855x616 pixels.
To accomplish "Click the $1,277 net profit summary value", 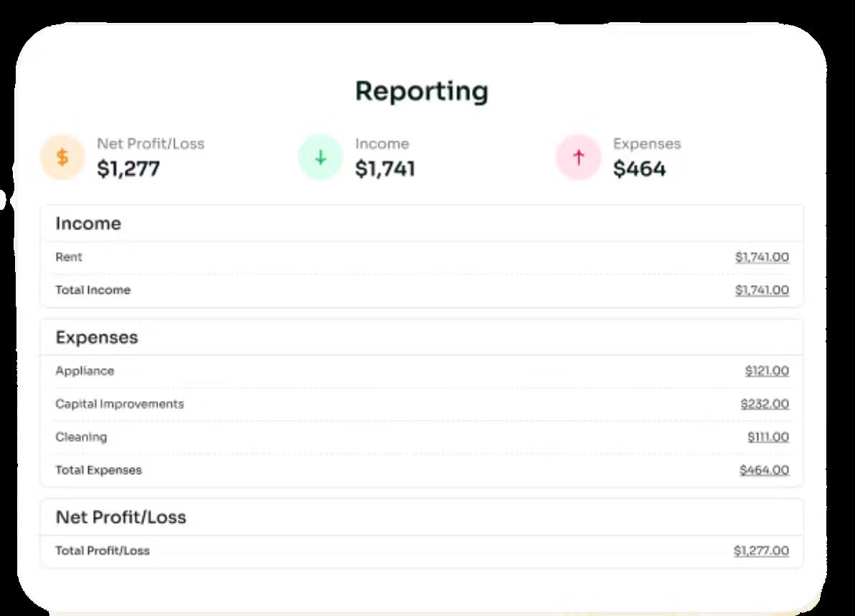I will click(128, 169).
